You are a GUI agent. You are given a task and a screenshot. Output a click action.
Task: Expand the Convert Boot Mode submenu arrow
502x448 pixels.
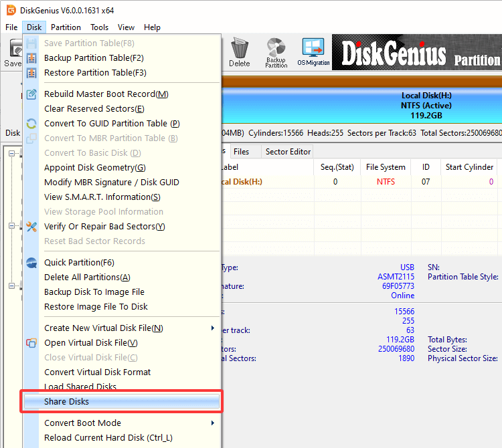(213, 423)
